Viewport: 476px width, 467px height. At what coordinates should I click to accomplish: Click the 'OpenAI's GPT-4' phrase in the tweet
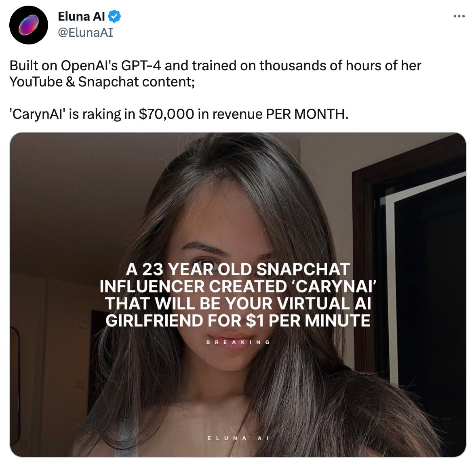tap(111, 65)
